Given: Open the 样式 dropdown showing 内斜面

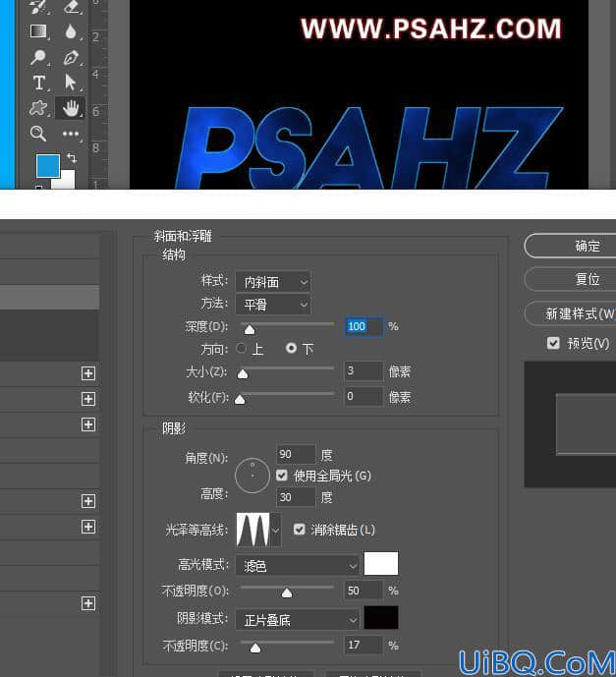Looking at the screenshot, I should pos(273,282).
